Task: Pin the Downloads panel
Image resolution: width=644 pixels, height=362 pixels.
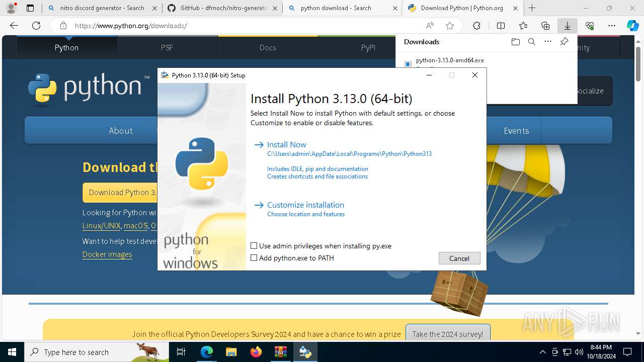Action: pos(564,42)
